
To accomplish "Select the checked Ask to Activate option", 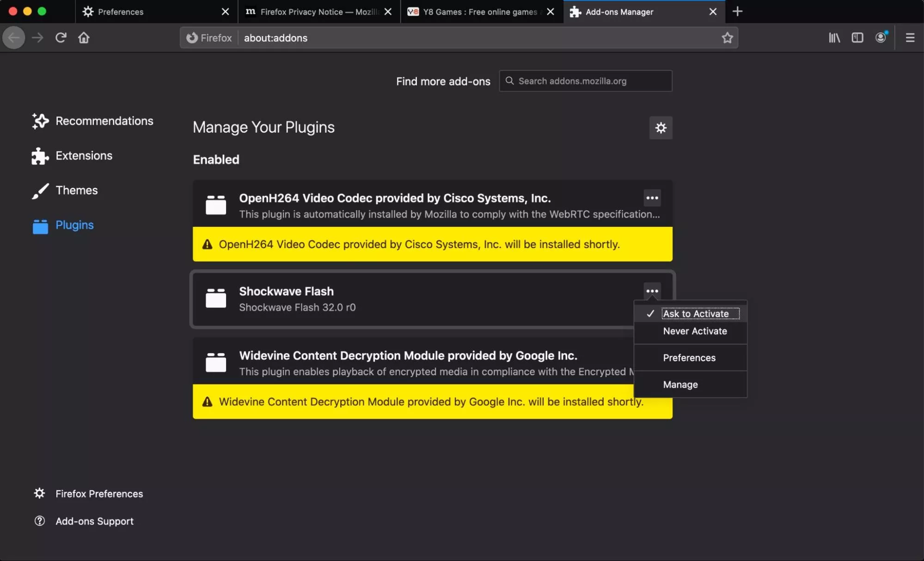I will tap(695, 313).
